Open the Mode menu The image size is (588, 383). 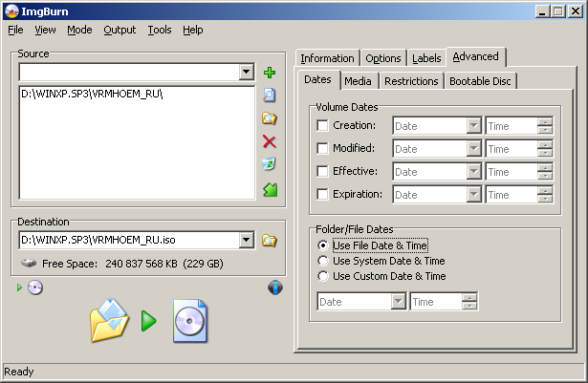click(79, 30)
